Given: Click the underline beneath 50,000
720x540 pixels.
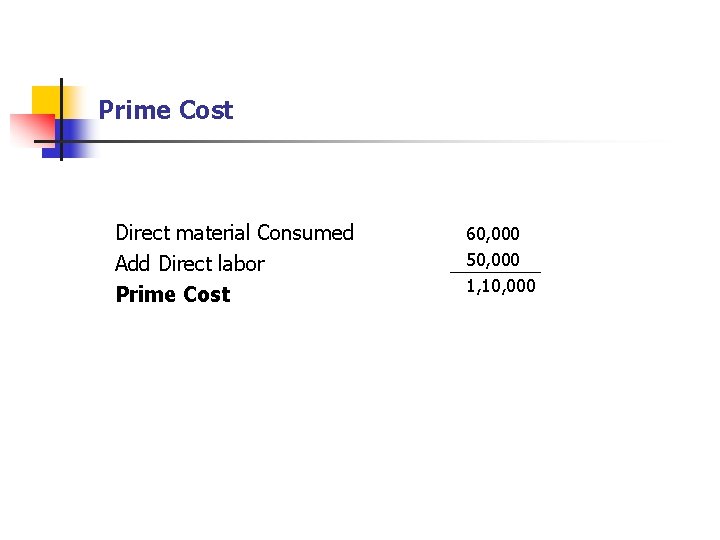Looking at the screenshot, I should coord(495,272).
